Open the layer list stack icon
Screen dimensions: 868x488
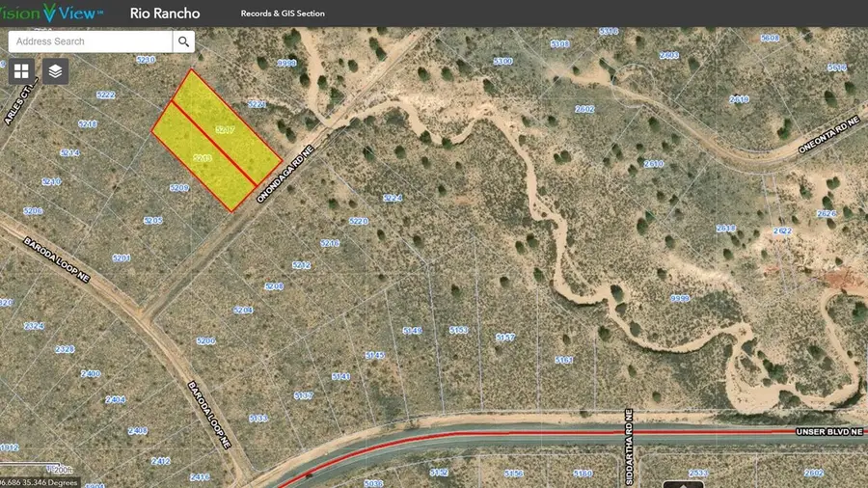click(x=55, y=71)
